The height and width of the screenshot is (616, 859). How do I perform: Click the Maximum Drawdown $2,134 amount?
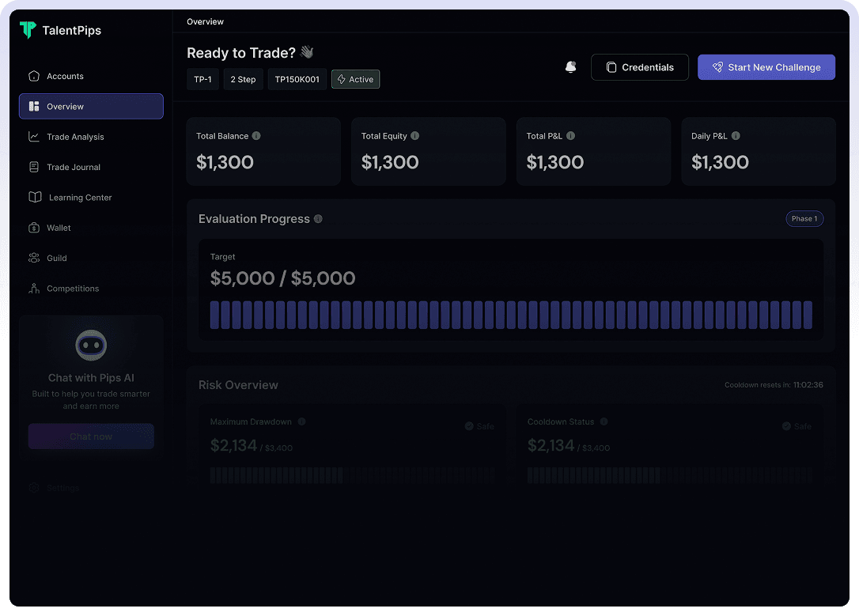click(x=234, y=446)
